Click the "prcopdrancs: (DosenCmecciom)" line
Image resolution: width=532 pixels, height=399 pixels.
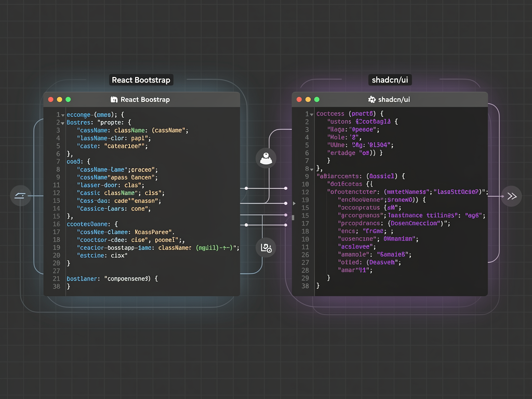point(394,223)
